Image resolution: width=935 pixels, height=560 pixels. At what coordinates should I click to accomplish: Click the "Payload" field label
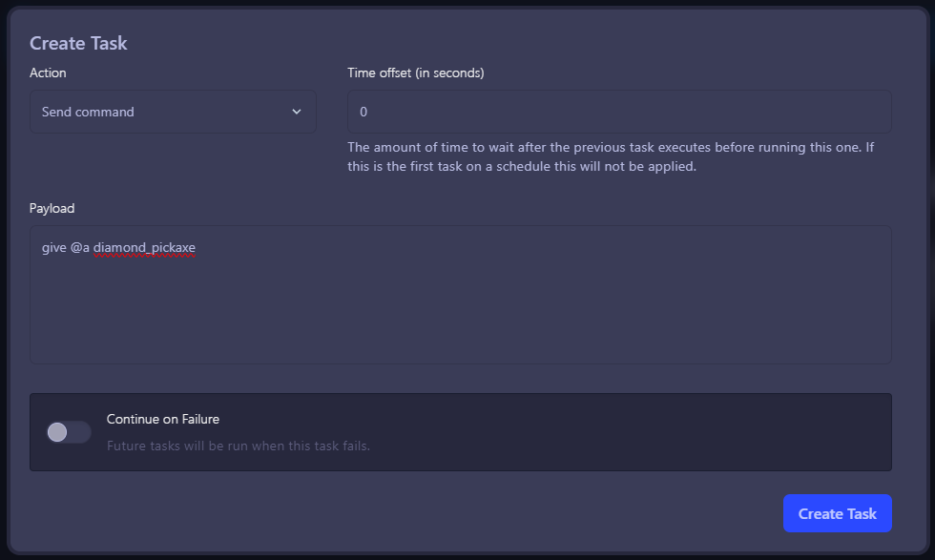click(x=52, y=208)
